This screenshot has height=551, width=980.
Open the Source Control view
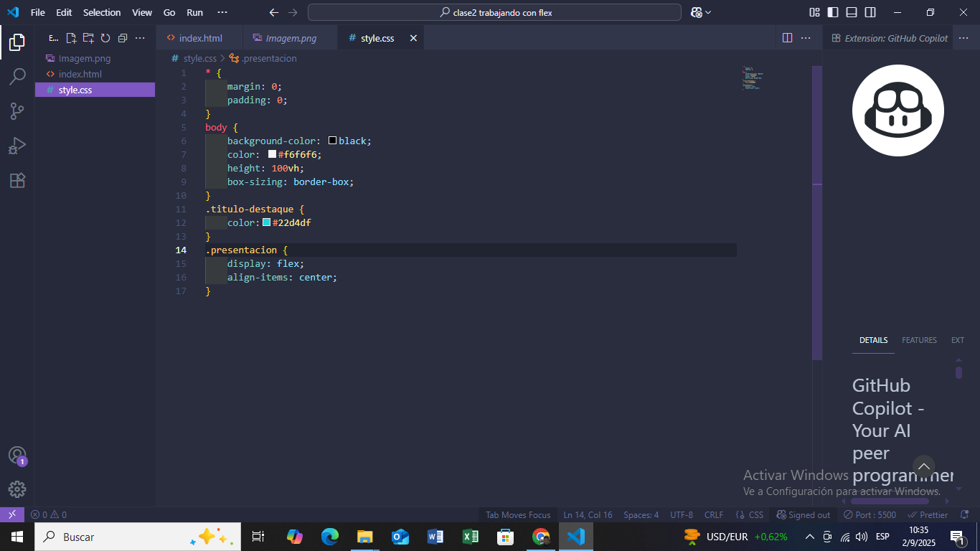(17, 111)
